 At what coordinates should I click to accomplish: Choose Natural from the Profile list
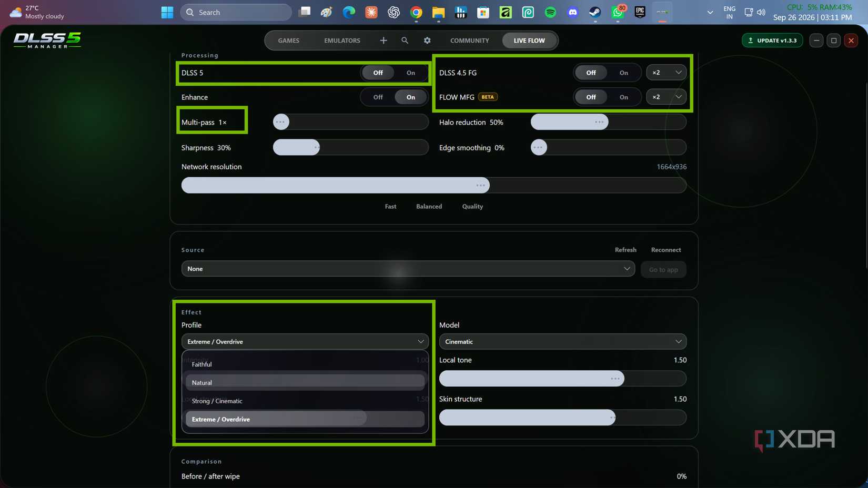(x=305, y=383)
